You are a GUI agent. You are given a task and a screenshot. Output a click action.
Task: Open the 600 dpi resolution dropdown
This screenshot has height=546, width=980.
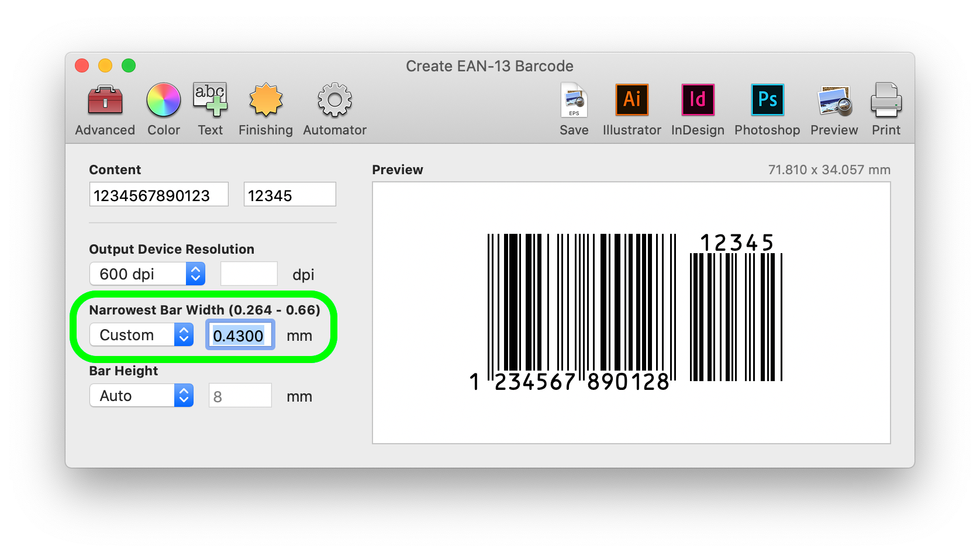pos(147,274)
